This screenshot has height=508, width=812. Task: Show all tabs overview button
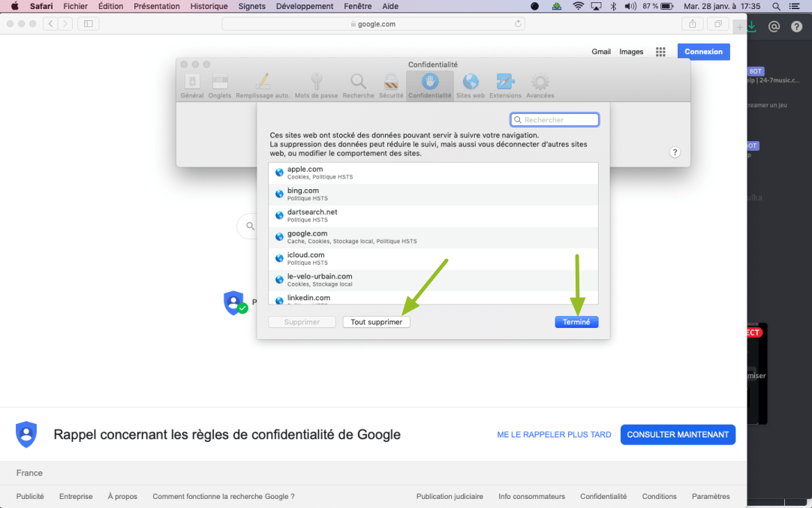pyautogui.click(x=718, y=24)
